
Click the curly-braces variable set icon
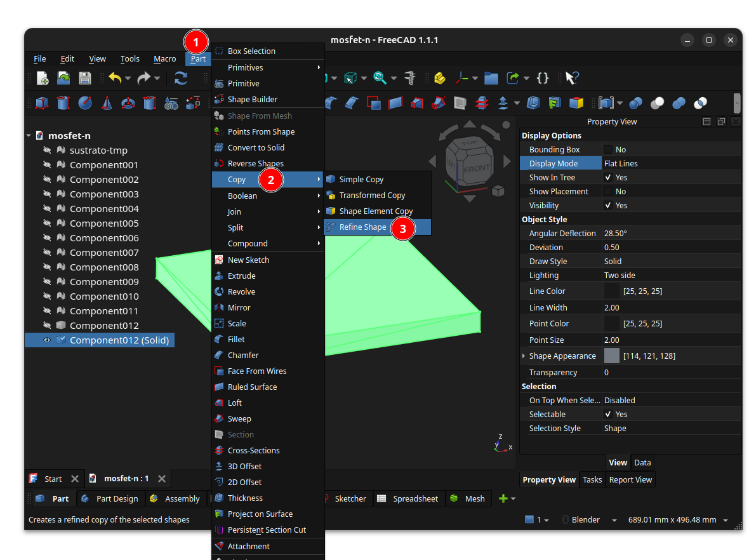click(x=543, y=78)
